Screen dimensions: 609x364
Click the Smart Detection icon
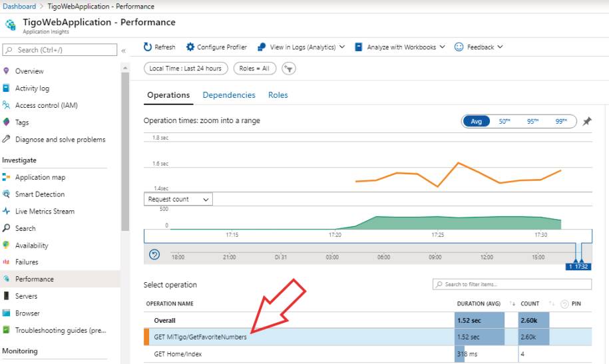point(6,194)
